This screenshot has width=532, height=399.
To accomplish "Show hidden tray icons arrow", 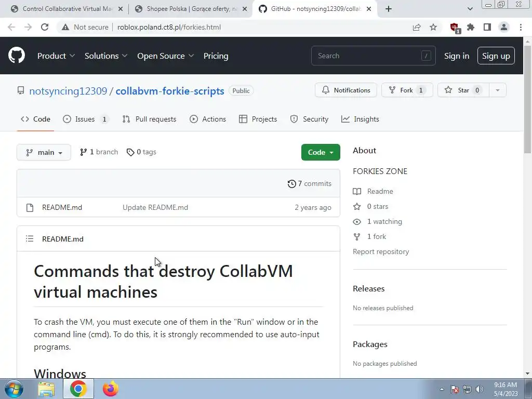I will [442, 389].
